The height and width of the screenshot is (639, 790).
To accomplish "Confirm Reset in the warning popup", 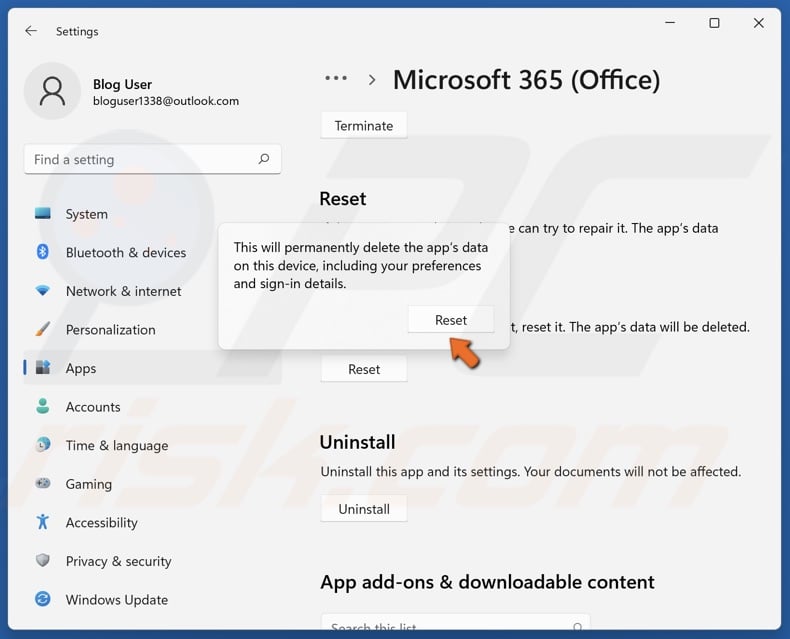I will pyautogui.click(x=450, y=320).
